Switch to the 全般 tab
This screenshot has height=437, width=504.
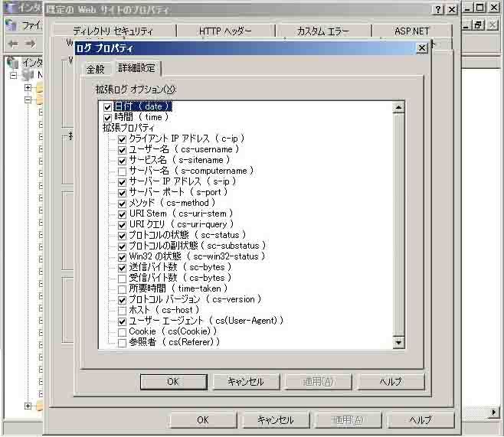coord(96,69)
